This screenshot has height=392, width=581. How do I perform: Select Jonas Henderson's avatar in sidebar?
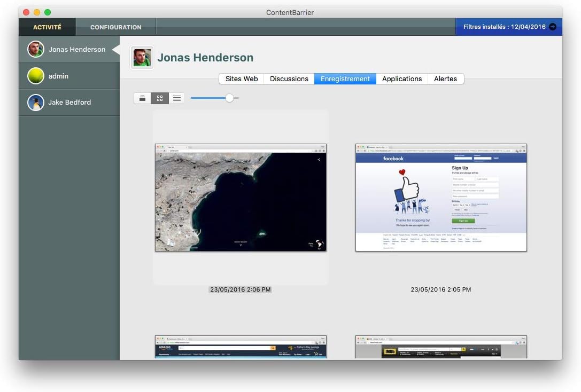35,49
